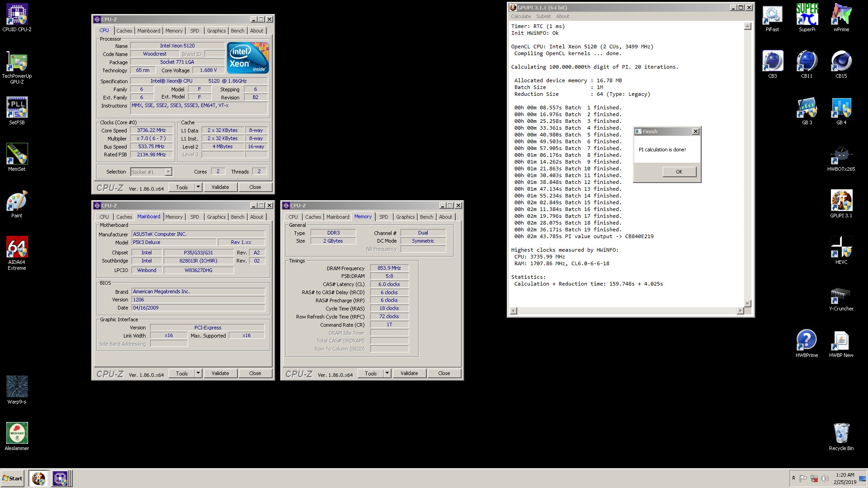The image size is (868, 488).
Task: Click Intel Xeon inside logo
Action: pyautogui.click(x=248, y=57)
